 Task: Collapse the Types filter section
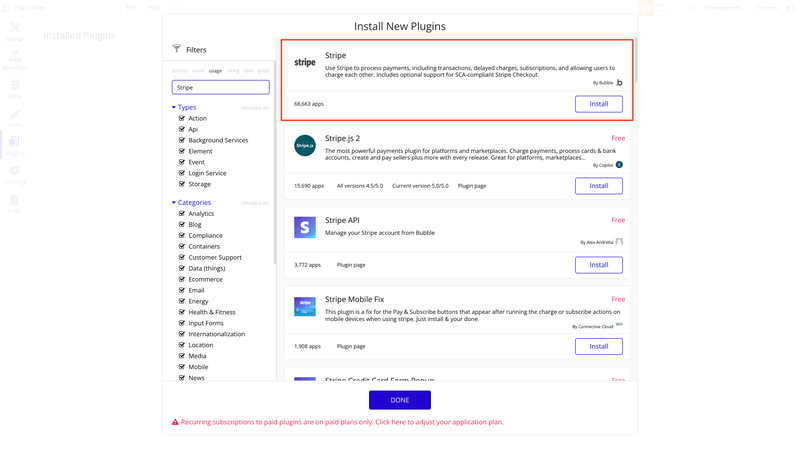tap(184, 107)
